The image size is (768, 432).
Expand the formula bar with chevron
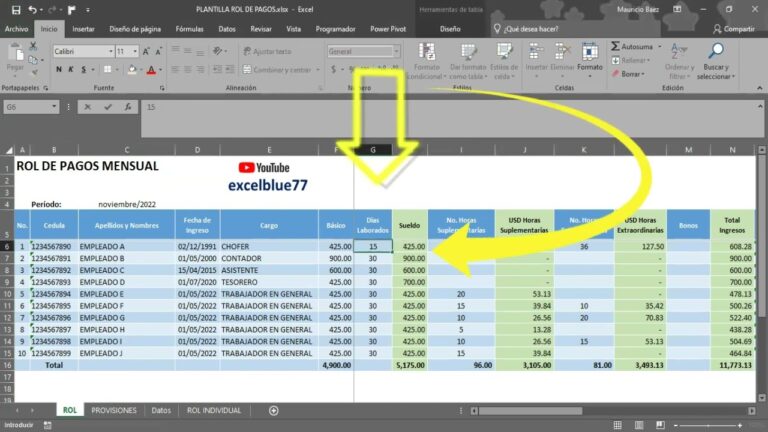(760, 106)
